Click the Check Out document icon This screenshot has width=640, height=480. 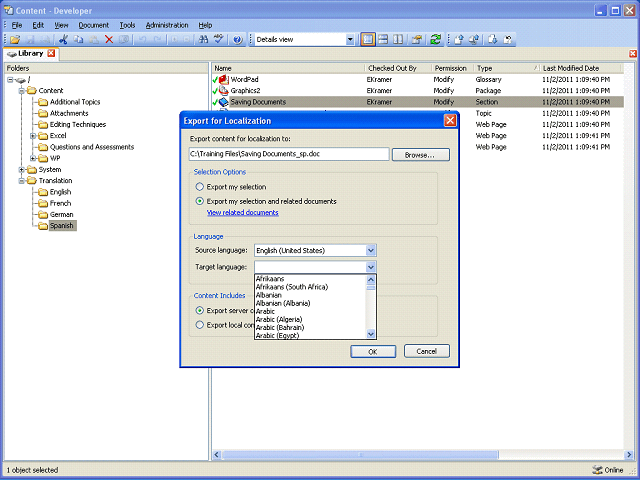[493, 40]
